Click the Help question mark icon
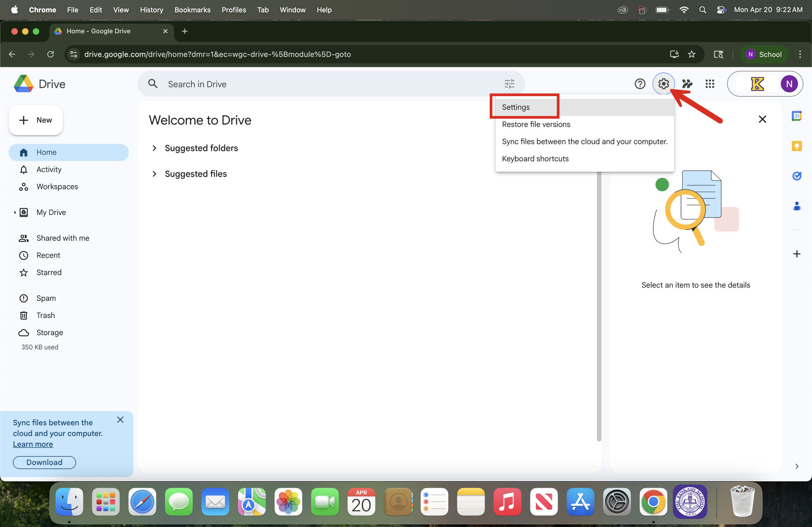The image size is (812, 527). (x=640, y=84)
